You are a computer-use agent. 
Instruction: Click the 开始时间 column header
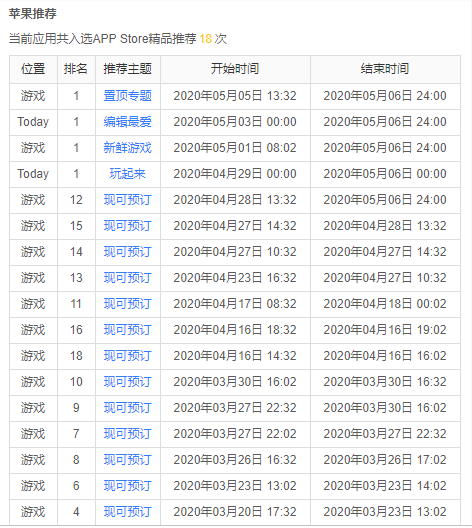click(x=235, y=69)
